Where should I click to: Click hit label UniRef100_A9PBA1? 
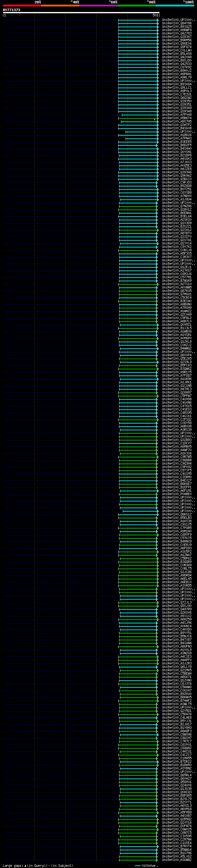[x=177, y=74]
